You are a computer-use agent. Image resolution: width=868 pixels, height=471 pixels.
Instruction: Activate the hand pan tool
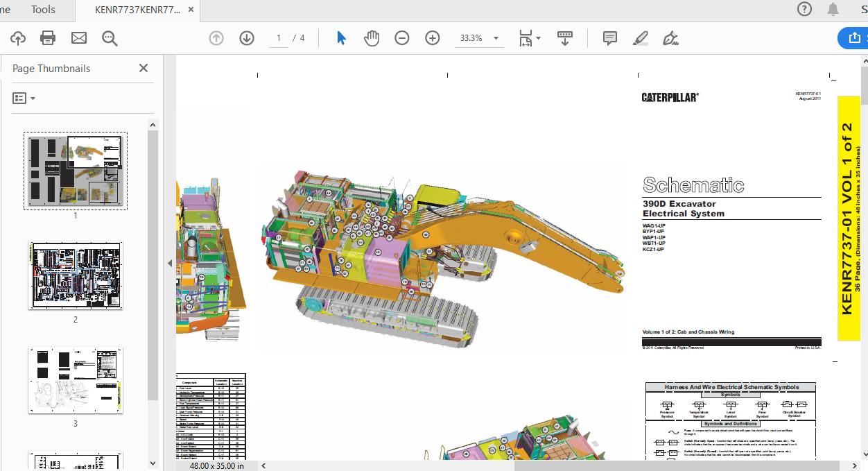(372, 38)
